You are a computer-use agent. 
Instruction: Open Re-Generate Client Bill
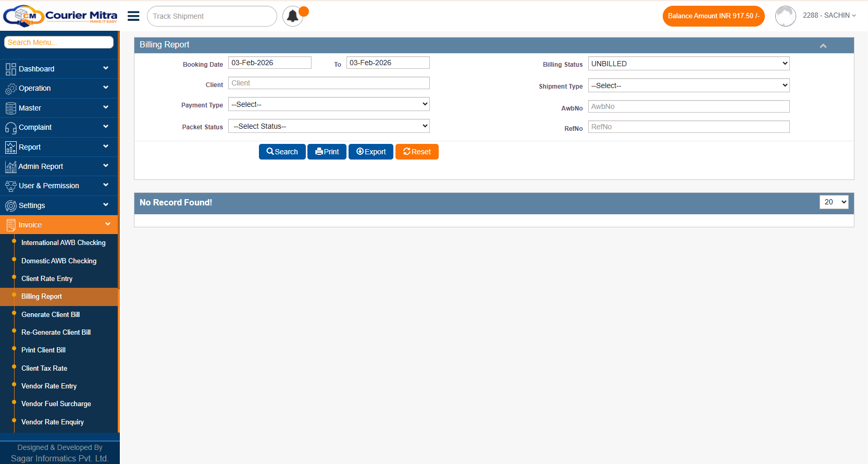click(56, 333)
